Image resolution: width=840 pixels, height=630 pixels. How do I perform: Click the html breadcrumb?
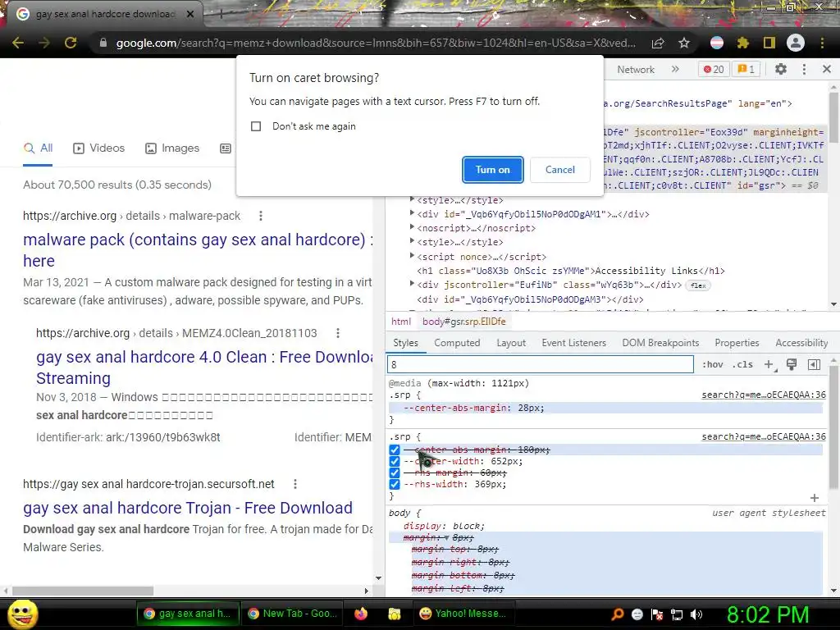click(x=400, y=322)
